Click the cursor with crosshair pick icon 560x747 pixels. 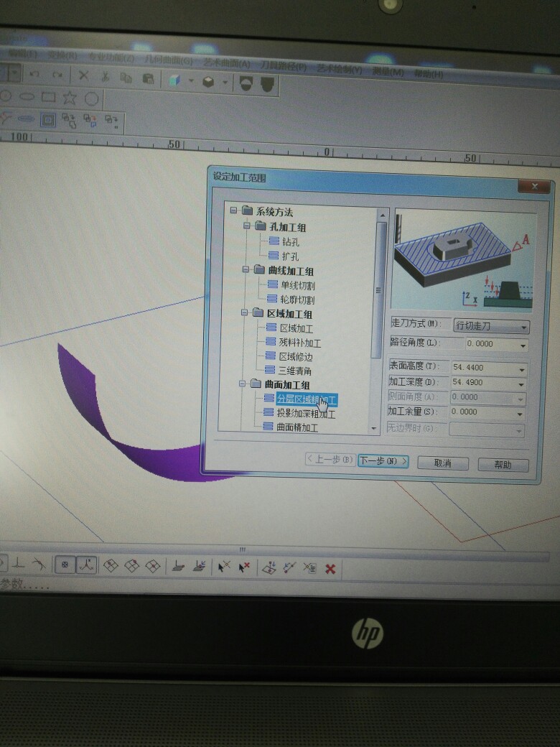(223, 567)
